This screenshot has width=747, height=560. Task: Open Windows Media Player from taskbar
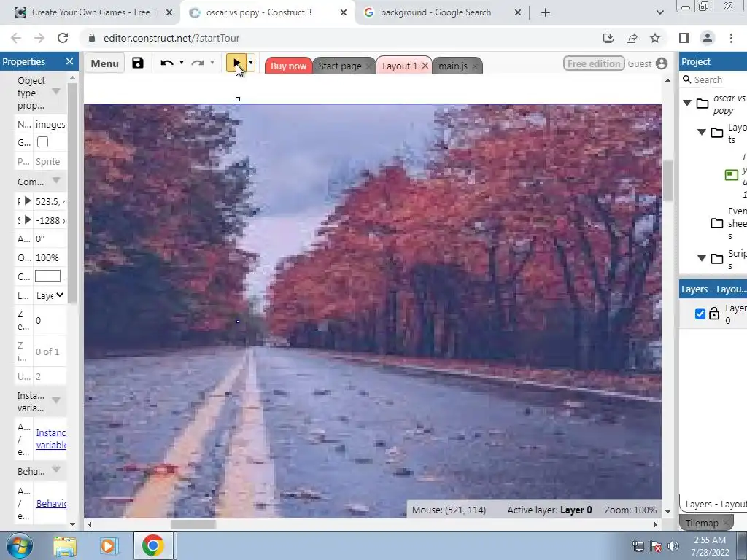pyautogui.click(x=108, y=546)
